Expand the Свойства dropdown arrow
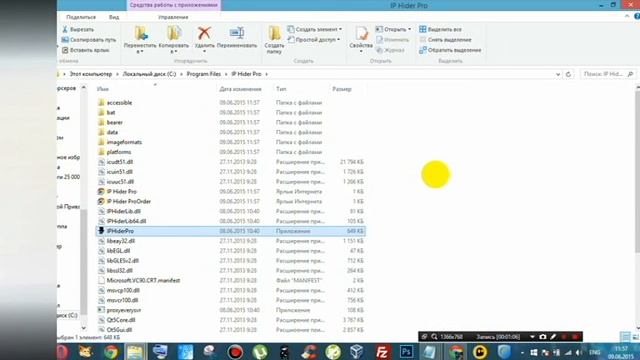 361,51
